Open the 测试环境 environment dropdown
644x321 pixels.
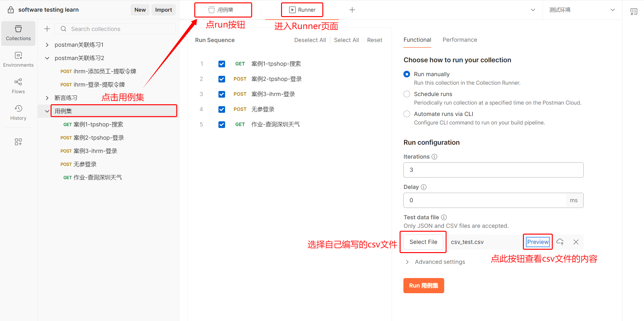582,10
